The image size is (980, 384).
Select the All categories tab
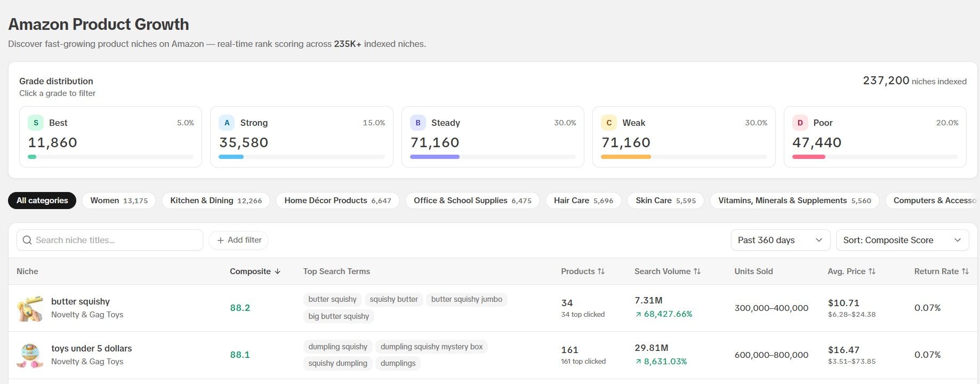point(42,201)
